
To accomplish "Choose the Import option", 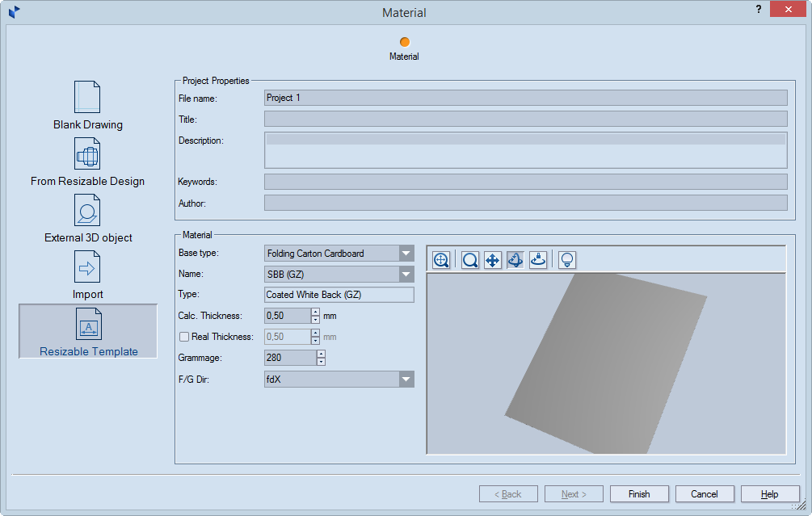I will 87,275.
